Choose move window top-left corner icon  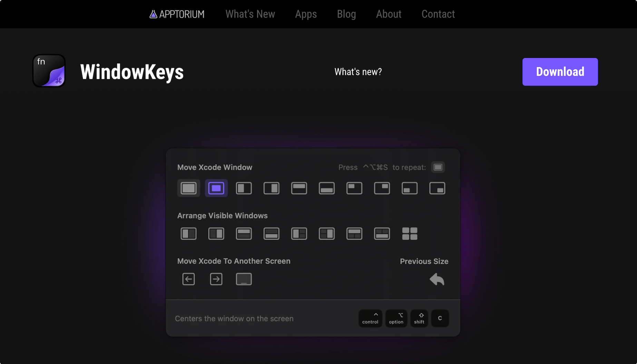[354, 188]
